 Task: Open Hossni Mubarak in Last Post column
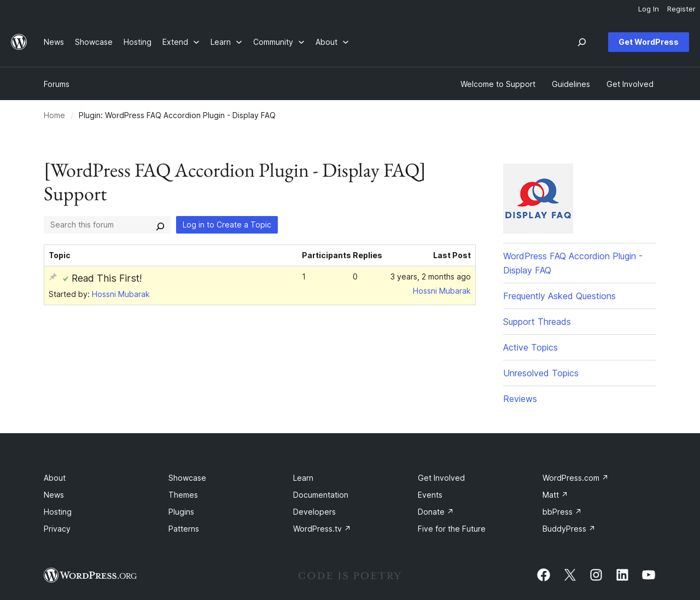441,291
